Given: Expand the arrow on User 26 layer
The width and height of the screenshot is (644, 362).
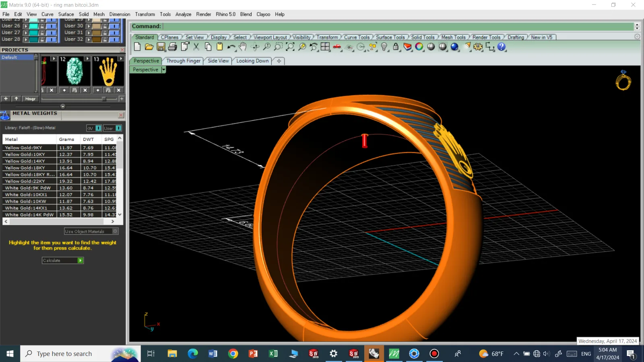Looking at the screenshot, I should point(26,26).
